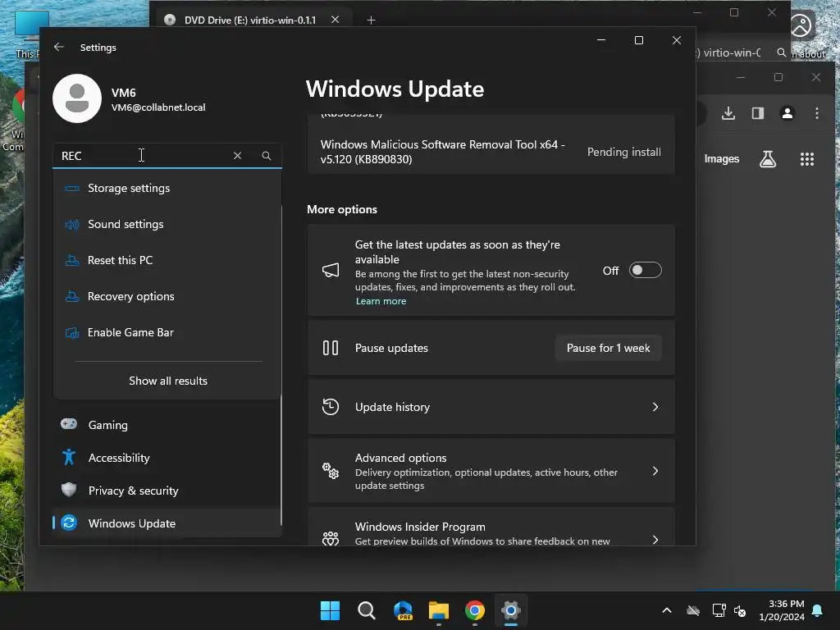Open taskbar Search
The width and height of the screenshot is (840, 630).
pyautogui.click(x=367, y=610)
